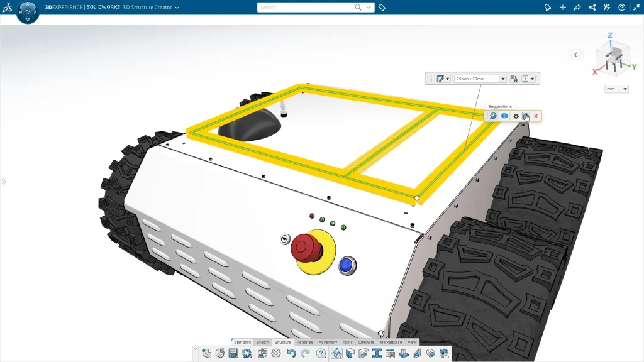Click the Save icon in the bottom toolbar

point(233,354)
